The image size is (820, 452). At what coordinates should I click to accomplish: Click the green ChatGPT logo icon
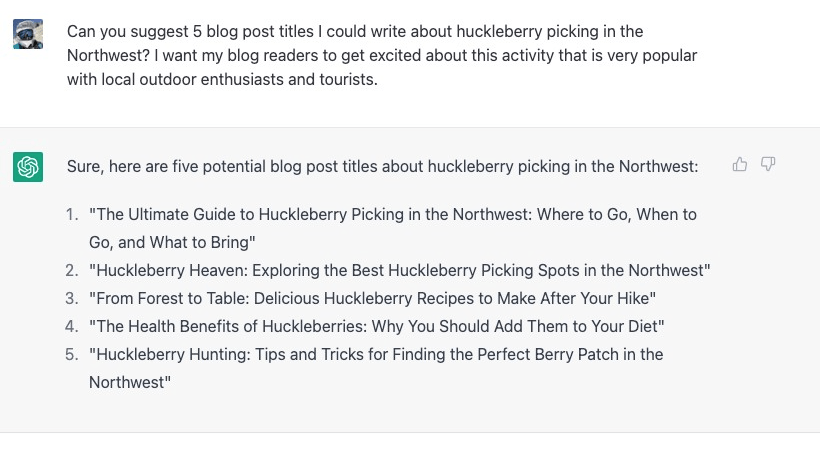pos(28,167)
